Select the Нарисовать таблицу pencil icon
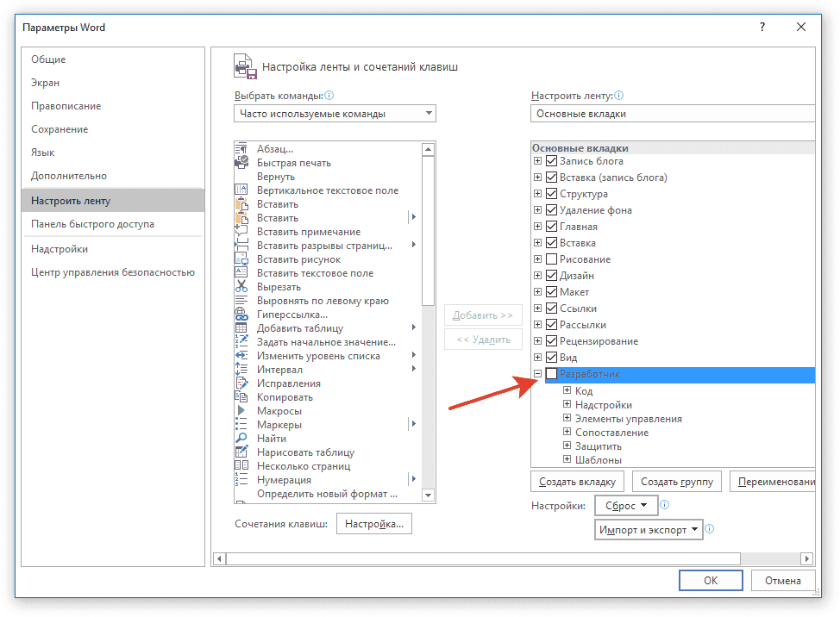This screenshot has width=840, height=617. click(241, 452)
